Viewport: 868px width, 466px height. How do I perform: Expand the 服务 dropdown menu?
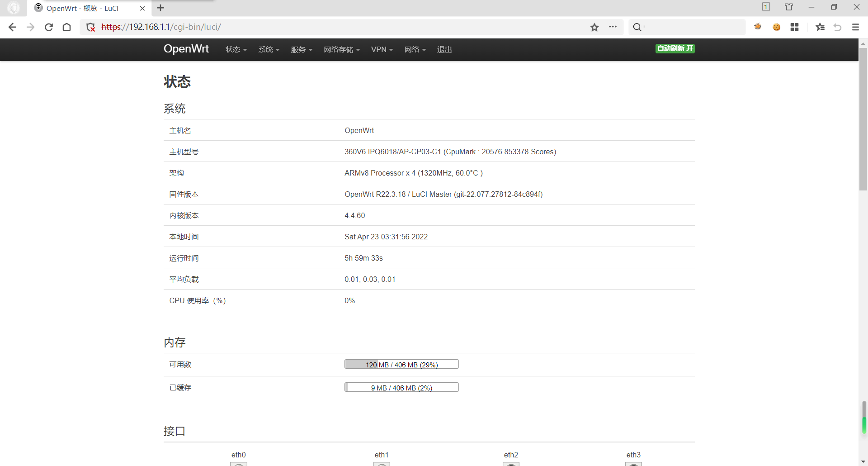tap(302, 50)
